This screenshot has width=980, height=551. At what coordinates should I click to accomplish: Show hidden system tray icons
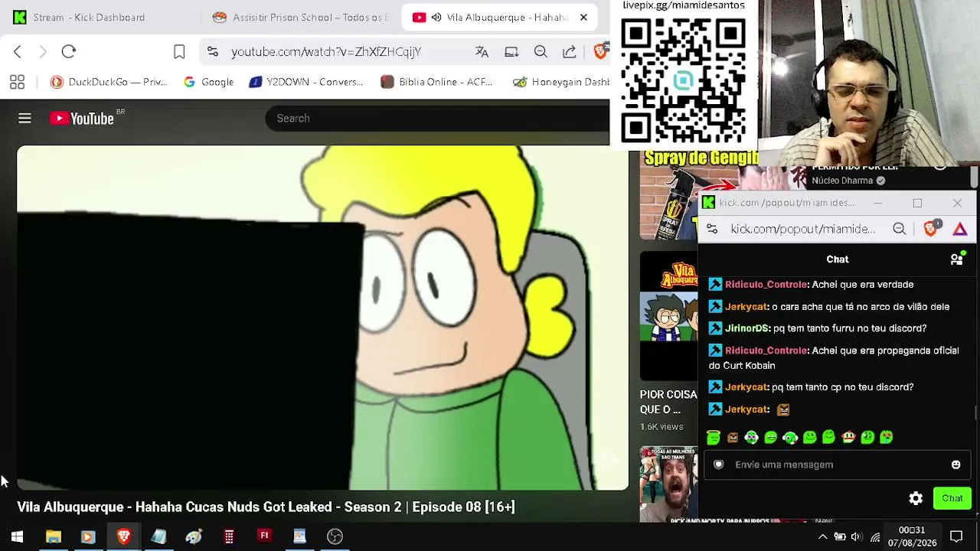tap(823, 536)
